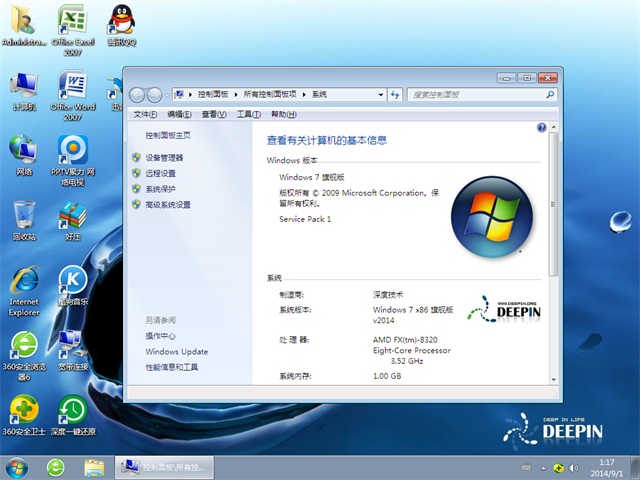
Task: Launch Office Excel 2007 desktop shortcut
Action: (73, 29)
